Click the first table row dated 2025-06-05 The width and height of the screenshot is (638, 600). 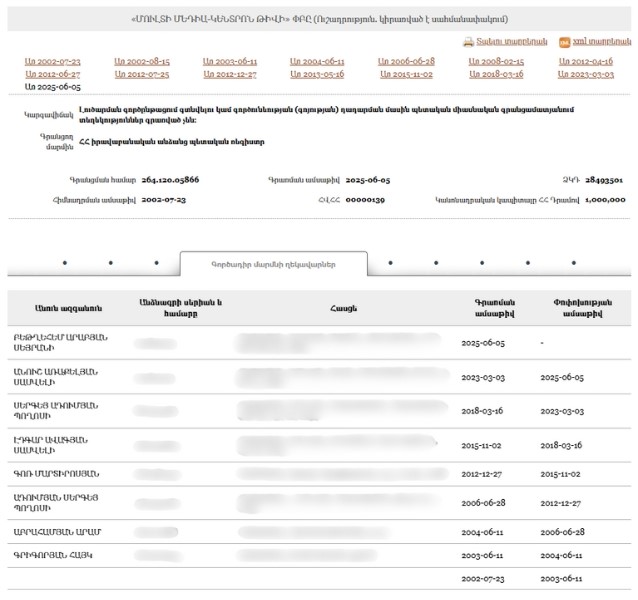pyautogui.click(x=319, y=342)
